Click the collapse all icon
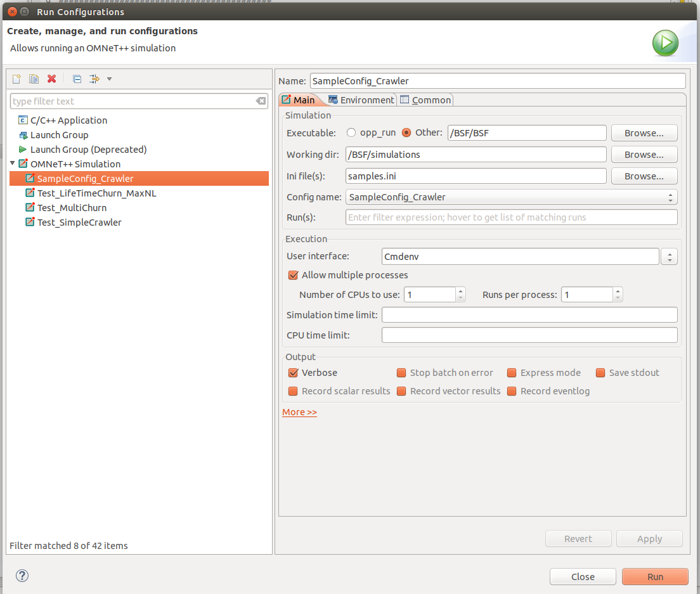This screenshot has height=594, width=700. tap(77, 79)
